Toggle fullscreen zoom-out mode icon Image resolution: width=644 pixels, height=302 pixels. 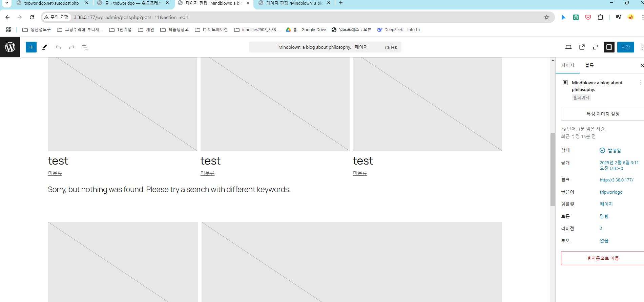(595, 47)
